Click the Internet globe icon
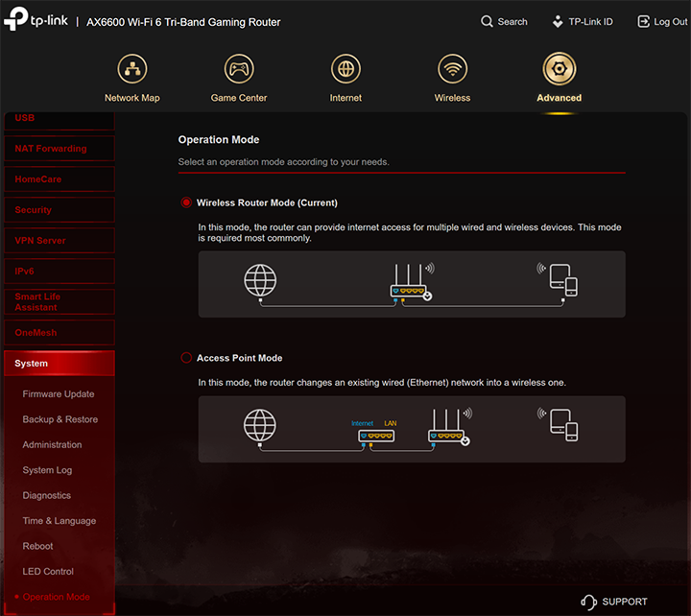The height and width of the screenshot is (616, 691). 345,69
